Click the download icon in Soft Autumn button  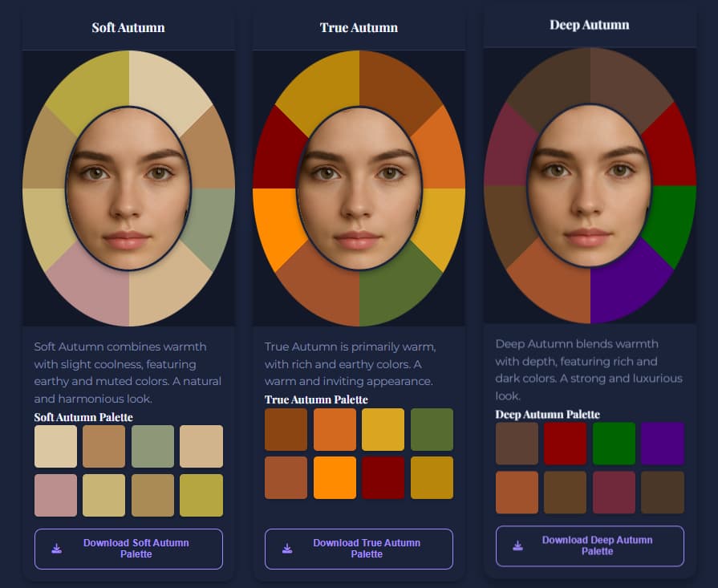56,549
